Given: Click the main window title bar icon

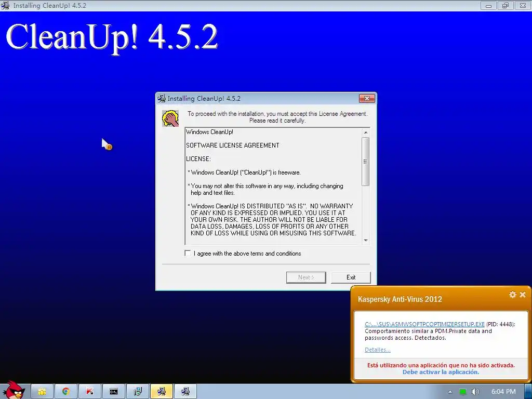Looking at the screenshot, I should tap(5, 5).
